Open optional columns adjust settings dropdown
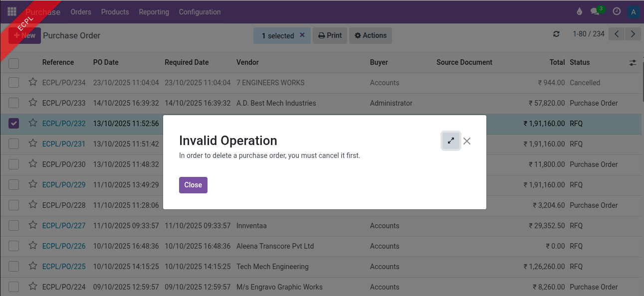 tap(633, 63)
